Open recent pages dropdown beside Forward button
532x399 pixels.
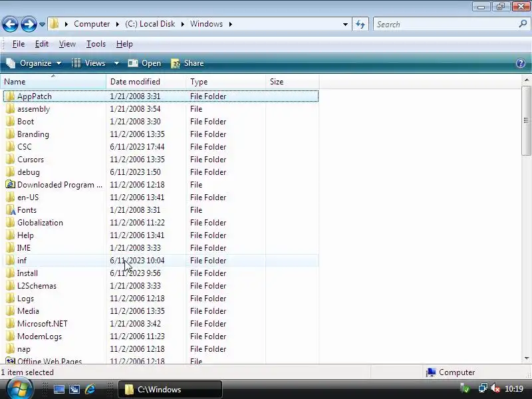(42, 25)
